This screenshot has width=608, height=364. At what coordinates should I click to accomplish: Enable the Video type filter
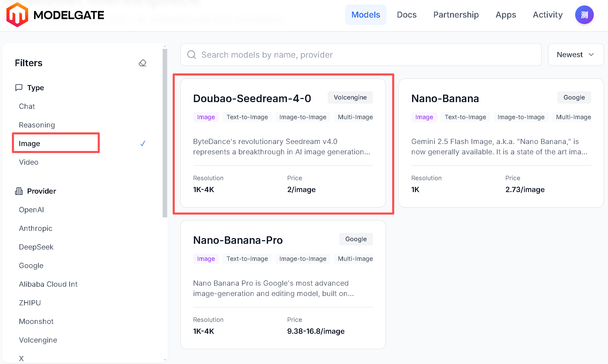click(x=28, y=162)
